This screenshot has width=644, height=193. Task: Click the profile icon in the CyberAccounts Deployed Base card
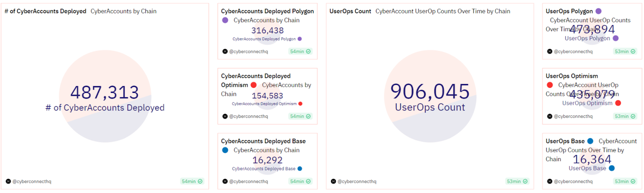(225, 181)
